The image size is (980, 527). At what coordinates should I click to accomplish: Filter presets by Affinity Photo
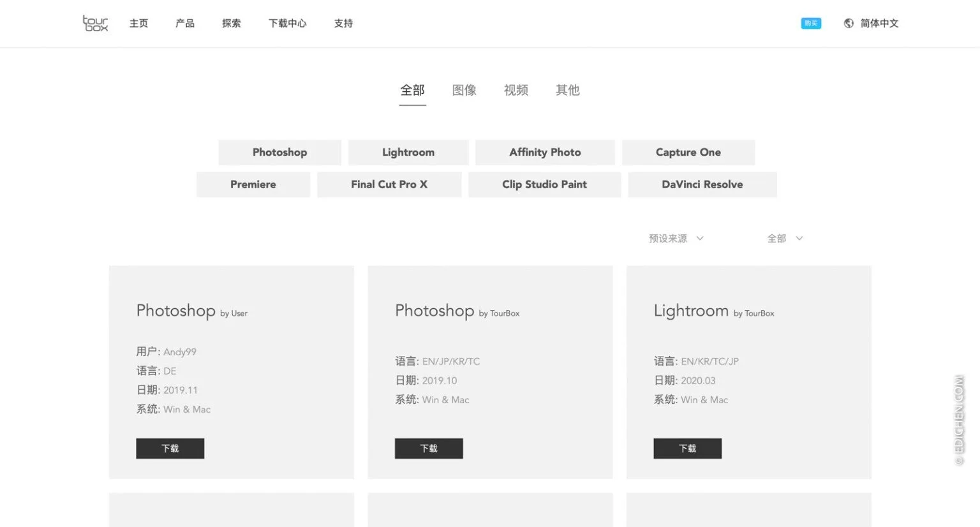[545, 152]
